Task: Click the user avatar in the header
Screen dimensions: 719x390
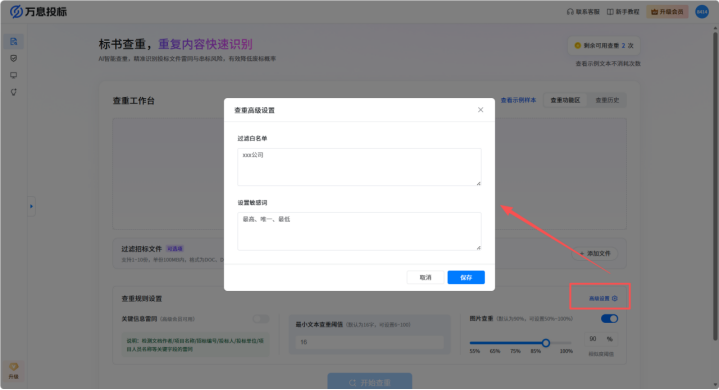Action: coord(702,11)
